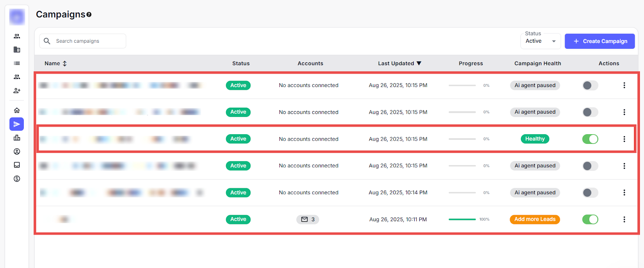Screen dimensions: 644x268
Task: Click the Create Campaign button
Action: coord(599,41)
